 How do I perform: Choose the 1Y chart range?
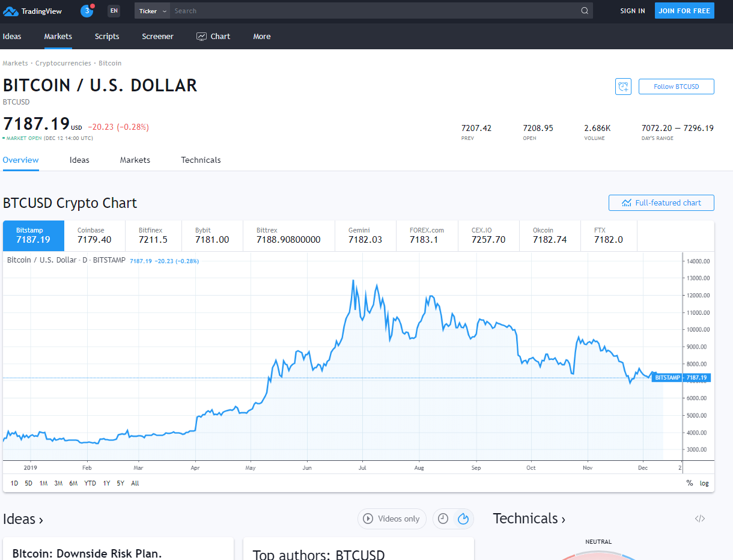click(x=106, y=483)
